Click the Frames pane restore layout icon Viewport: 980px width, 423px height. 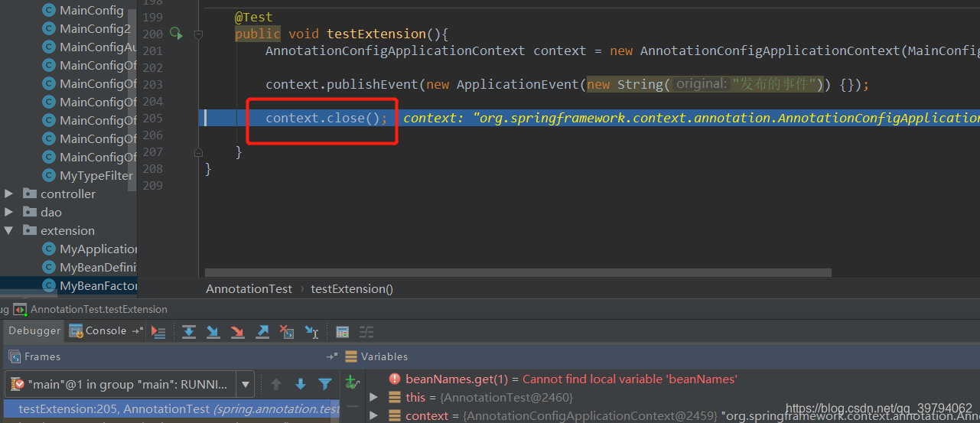pos(332,356)
